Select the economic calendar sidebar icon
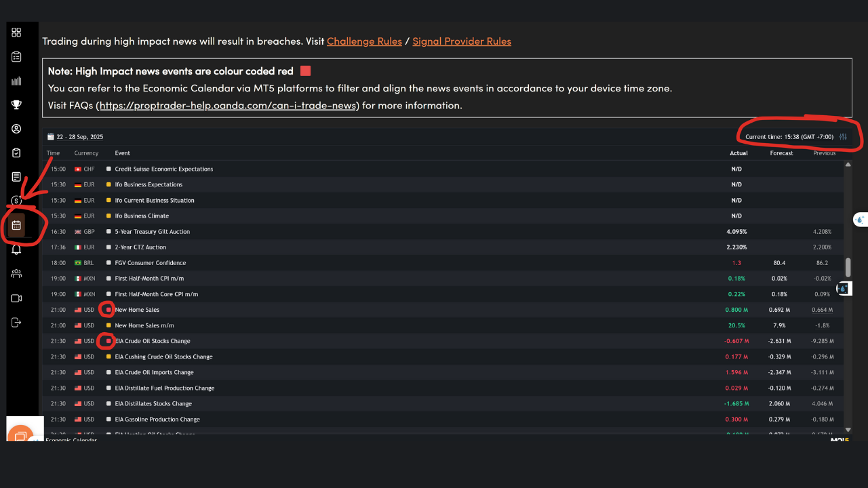The height and width of the screenshot is (488, 868). 16,225
